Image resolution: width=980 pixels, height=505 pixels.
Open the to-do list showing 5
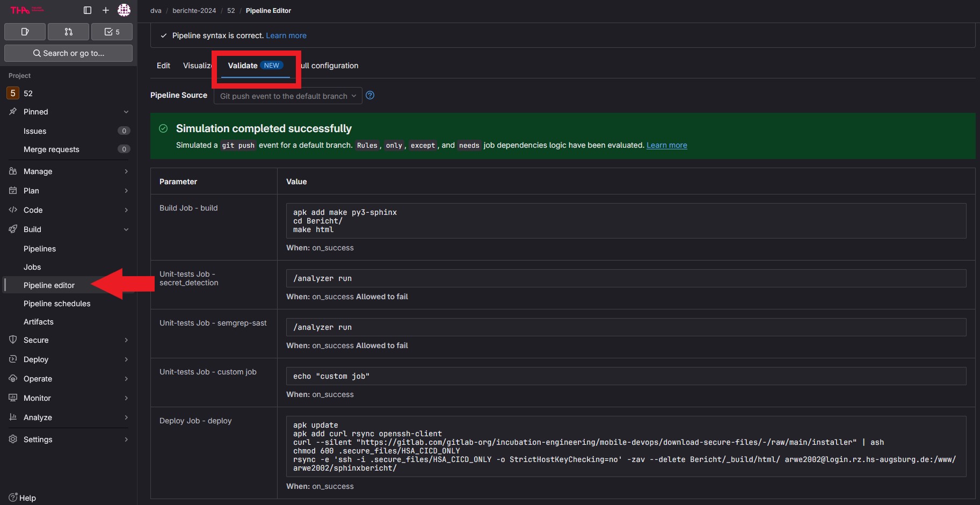coord(112,32)
